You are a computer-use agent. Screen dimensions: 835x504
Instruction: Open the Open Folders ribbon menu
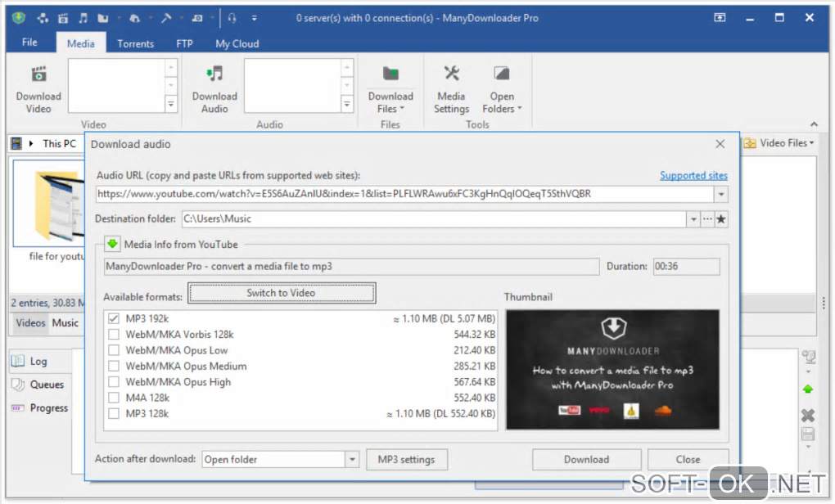tap(502, 89)
